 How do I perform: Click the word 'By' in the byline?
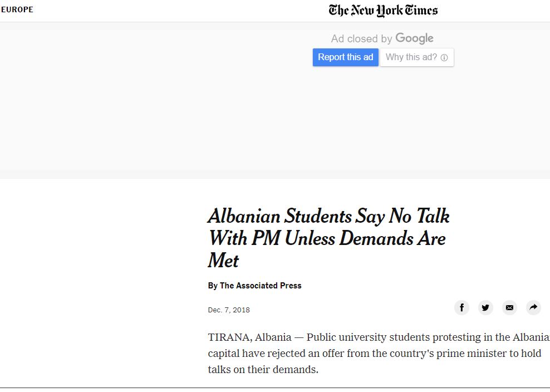pyautogui.click(x=213, y=286)
